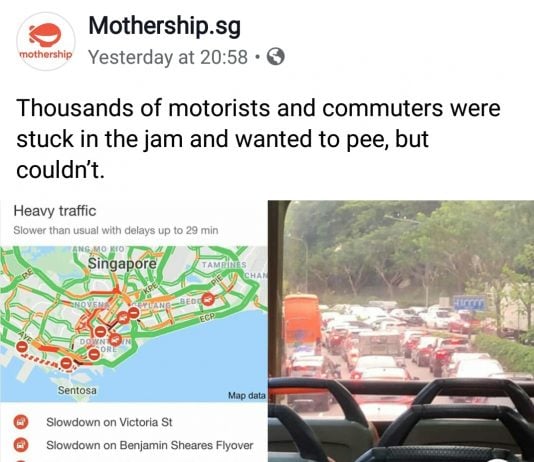This screenshot has height=462, width=534.
Task: Click the 'Map data' label
Action: point(247,395)
